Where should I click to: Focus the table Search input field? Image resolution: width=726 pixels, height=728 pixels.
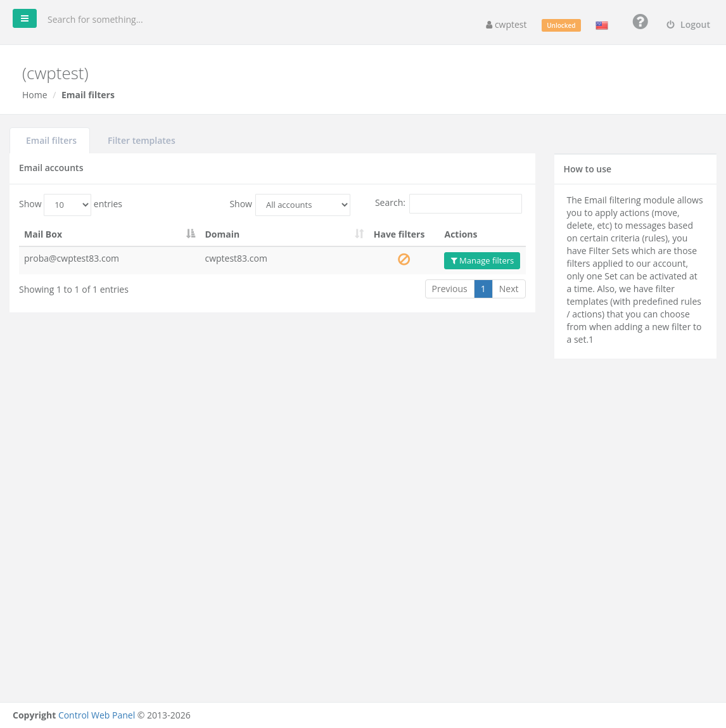(x=465, y=203)
